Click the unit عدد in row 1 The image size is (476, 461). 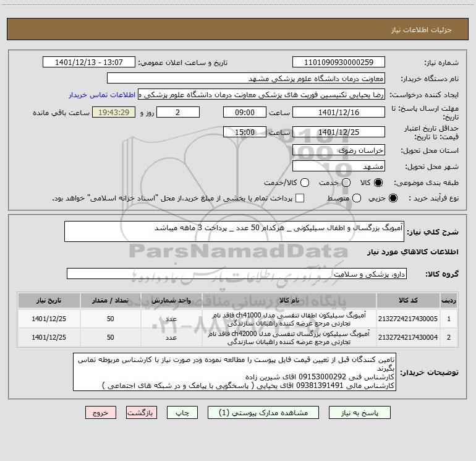pyautogui.click(x=171, y=319)
